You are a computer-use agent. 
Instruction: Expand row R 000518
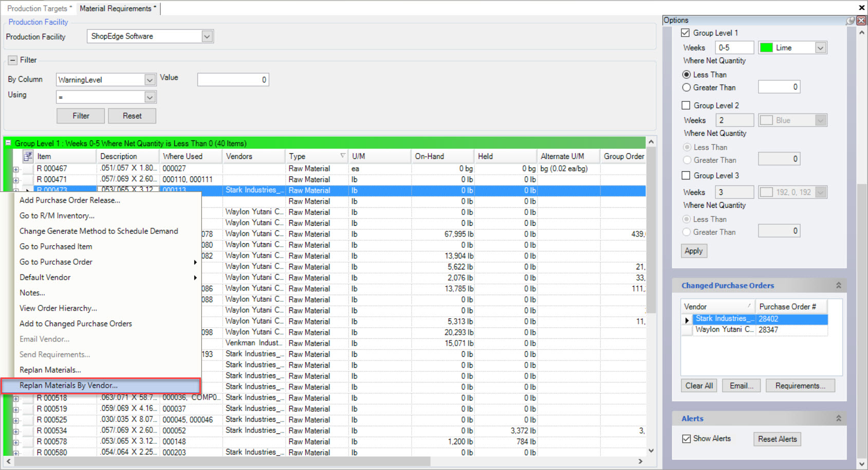16,399
